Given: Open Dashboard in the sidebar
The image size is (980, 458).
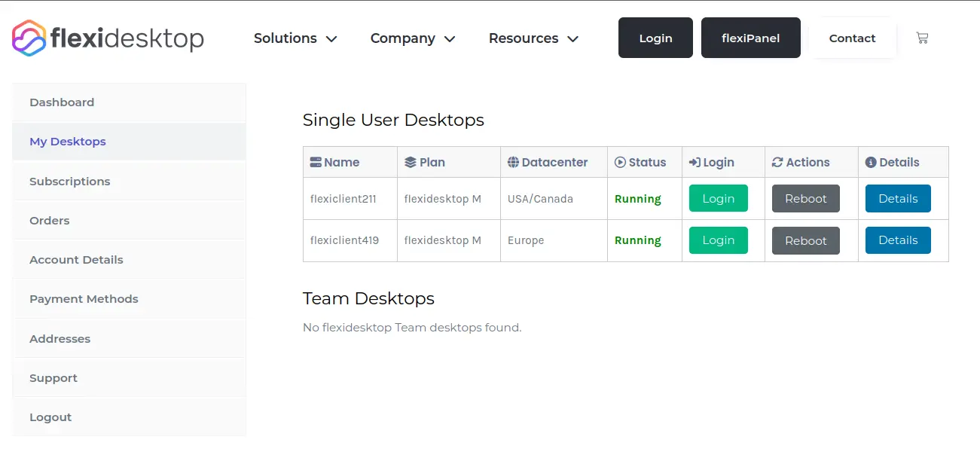Looking at the screenshot, I should (129, 102).
